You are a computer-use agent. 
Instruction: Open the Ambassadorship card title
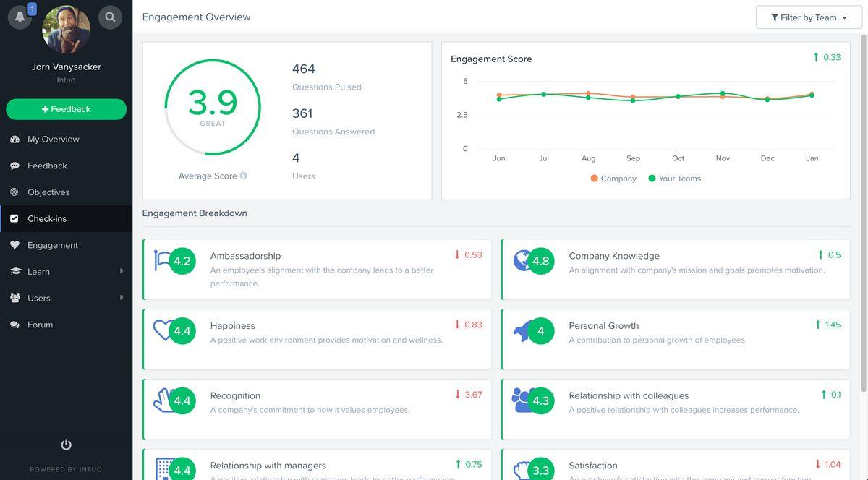tap(245, 256)
